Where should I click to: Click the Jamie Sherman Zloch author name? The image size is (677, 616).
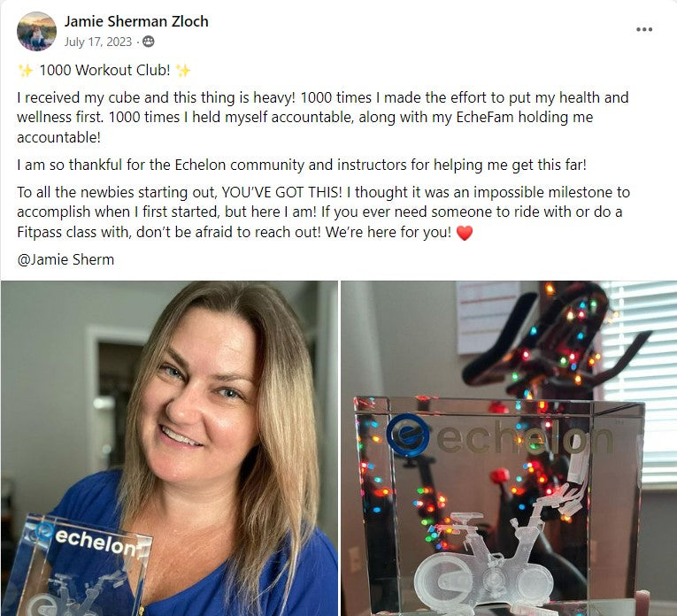coord(136,21)
